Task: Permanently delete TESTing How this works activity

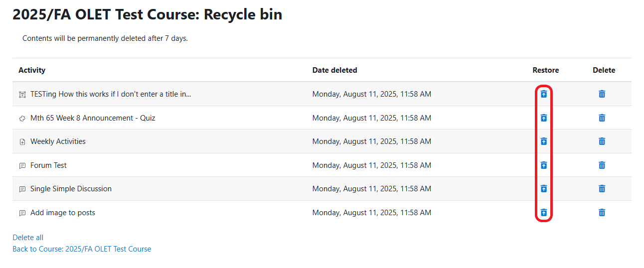Action: coord(602,94)
